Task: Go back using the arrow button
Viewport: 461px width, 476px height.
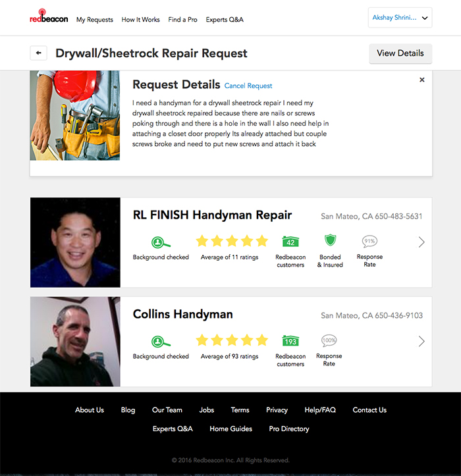Action: tap(39, 53)
